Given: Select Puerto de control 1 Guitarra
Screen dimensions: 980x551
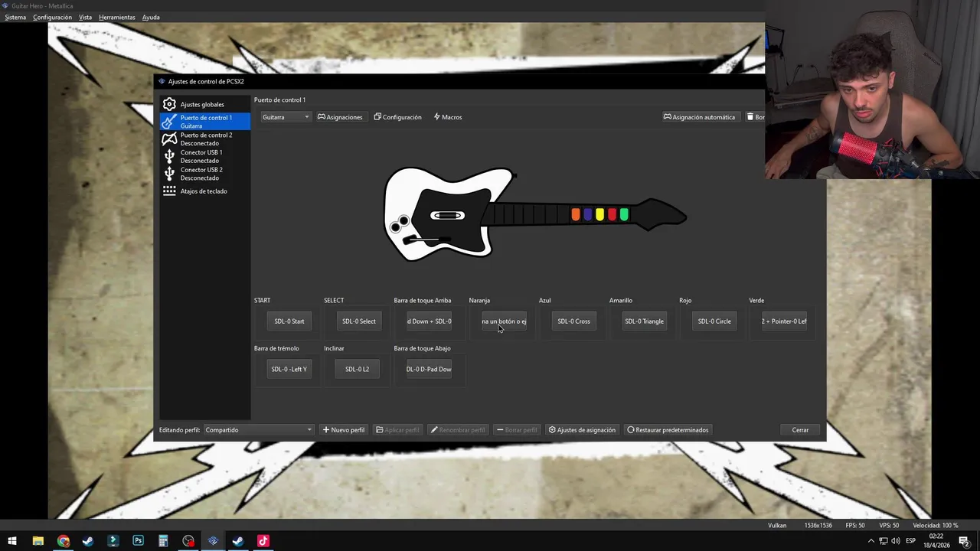Looking at the screenshot, I should [204, 121].
